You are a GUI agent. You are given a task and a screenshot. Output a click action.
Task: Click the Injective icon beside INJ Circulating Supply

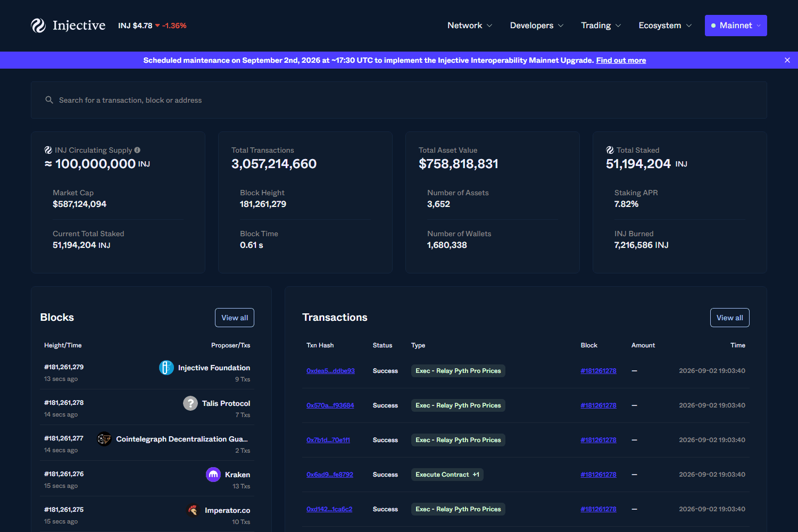pos(48,150)
